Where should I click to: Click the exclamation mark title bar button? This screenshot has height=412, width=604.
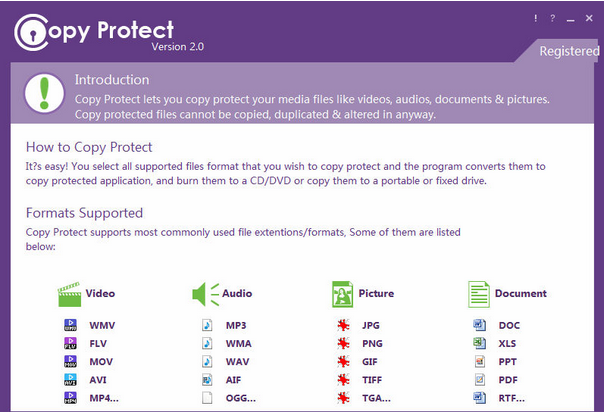coord(535,19)
